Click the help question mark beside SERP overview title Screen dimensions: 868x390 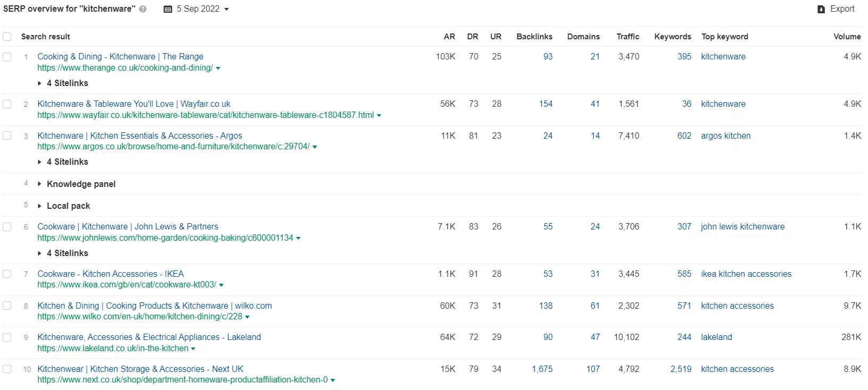coord(143,9)
